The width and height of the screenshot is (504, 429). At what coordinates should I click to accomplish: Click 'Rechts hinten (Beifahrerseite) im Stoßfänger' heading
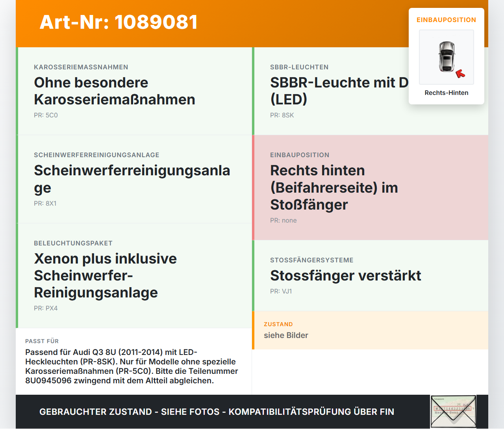pyautogui.click(x=334, y=188)
